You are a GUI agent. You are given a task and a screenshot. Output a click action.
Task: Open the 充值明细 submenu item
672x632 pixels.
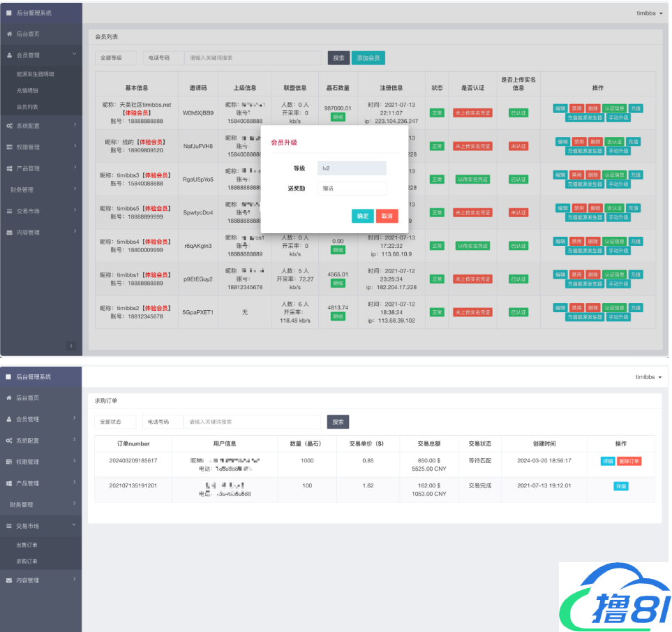[27, 90]
